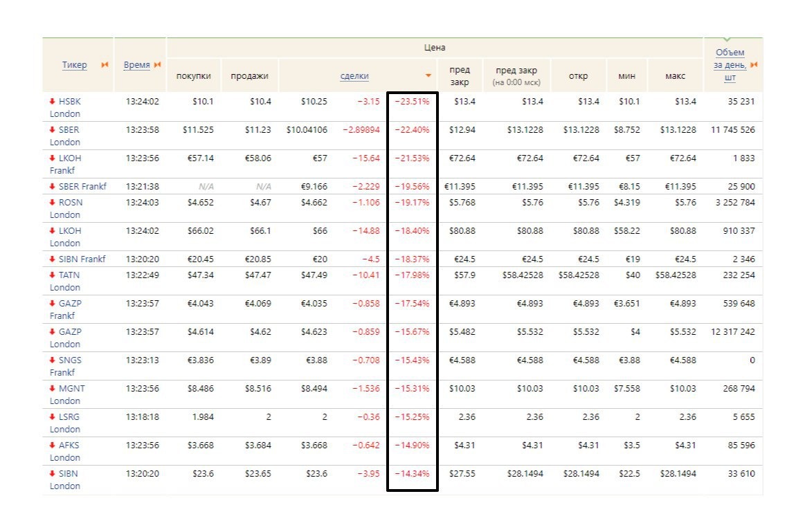Select the time 13:21:38 cell

142,186
